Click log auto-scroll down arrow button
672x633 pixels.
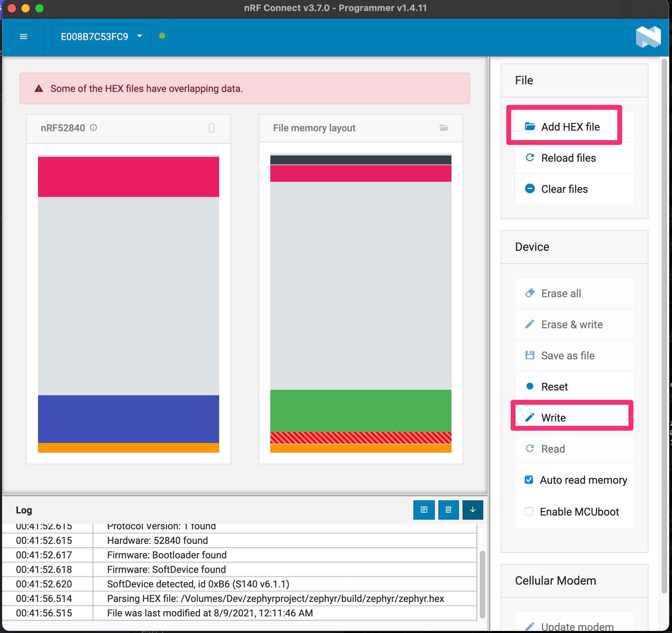473,510
